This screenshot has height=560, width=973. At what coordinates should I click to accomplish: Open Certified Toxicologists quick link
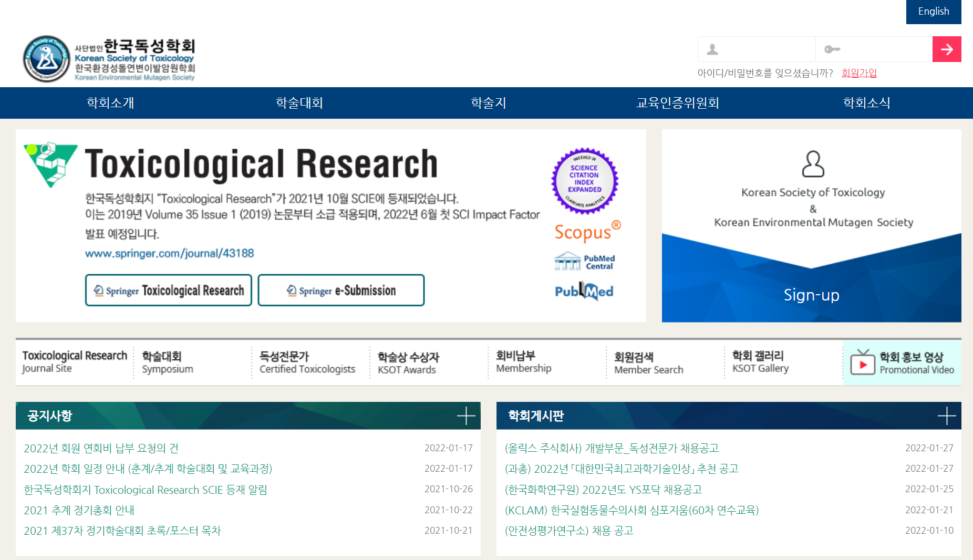(x=307, y=362)
